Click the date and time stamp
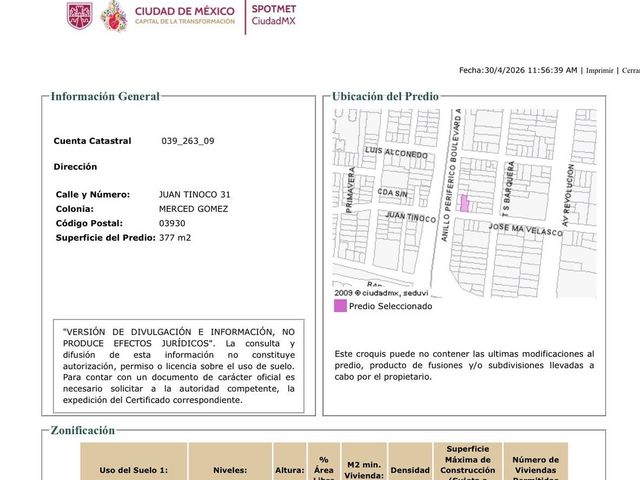 point(518,70)
